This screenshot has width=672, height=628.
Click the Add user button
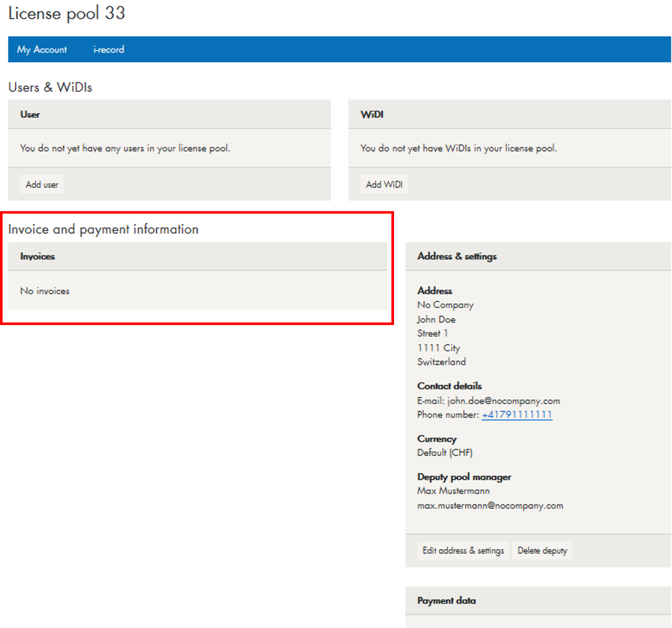click(x=42, y=185)
